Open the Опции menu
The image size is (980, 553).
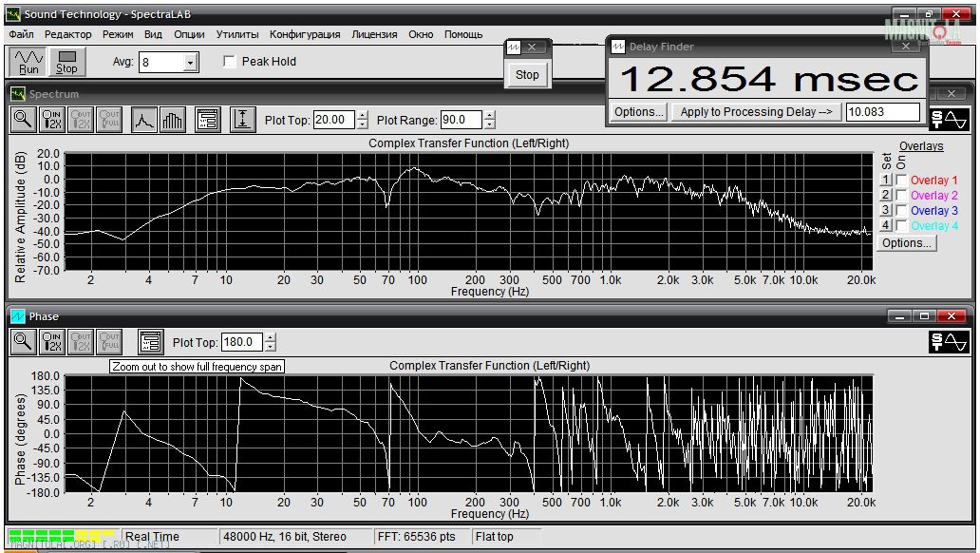pyautogui.click(x=189, y=34)
